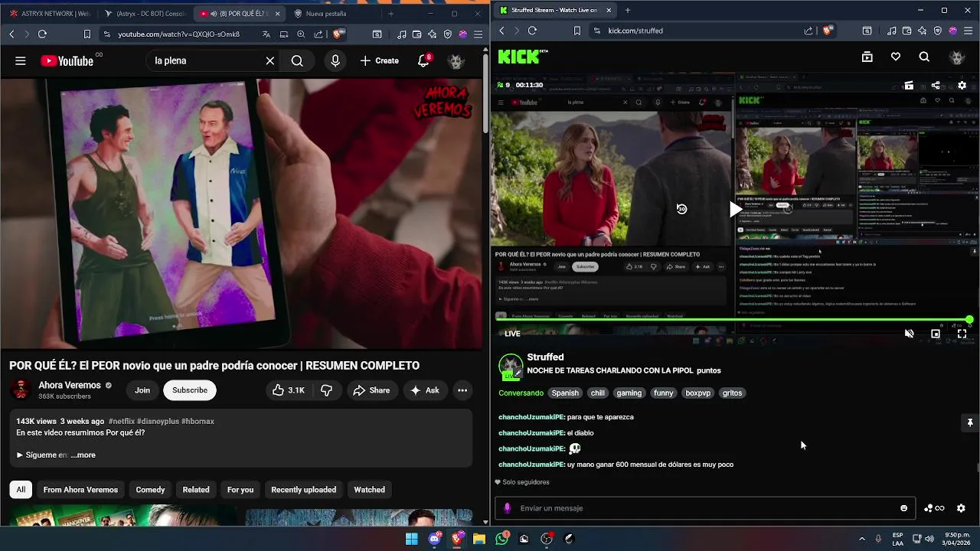Open Brave Shields in YouTube window
980x551 pixels.
click(338, 34)
